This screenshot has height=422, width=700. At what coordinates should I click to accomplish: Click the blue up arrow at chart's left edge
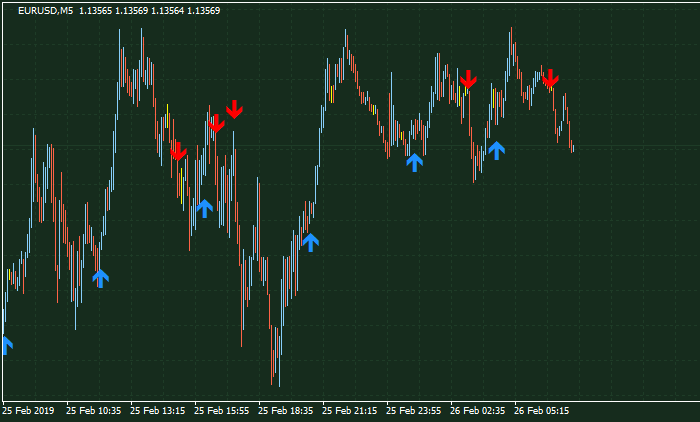pos(6,345)
